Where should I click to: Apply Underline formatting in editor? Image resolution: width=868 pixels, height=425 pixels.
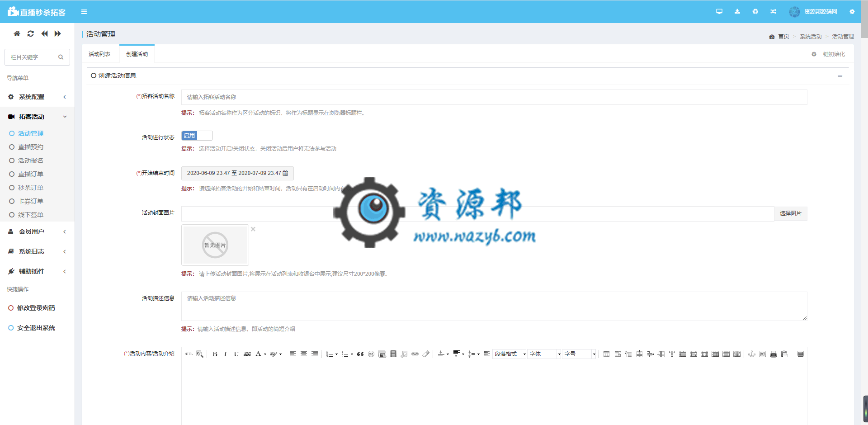(x=236, y=354)
